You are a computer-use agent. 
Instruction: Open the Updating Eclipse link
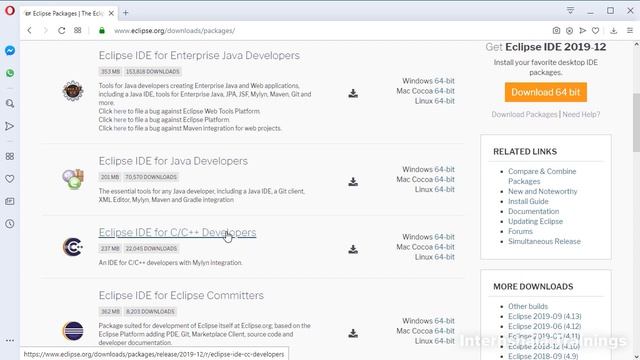click(536, 221)
